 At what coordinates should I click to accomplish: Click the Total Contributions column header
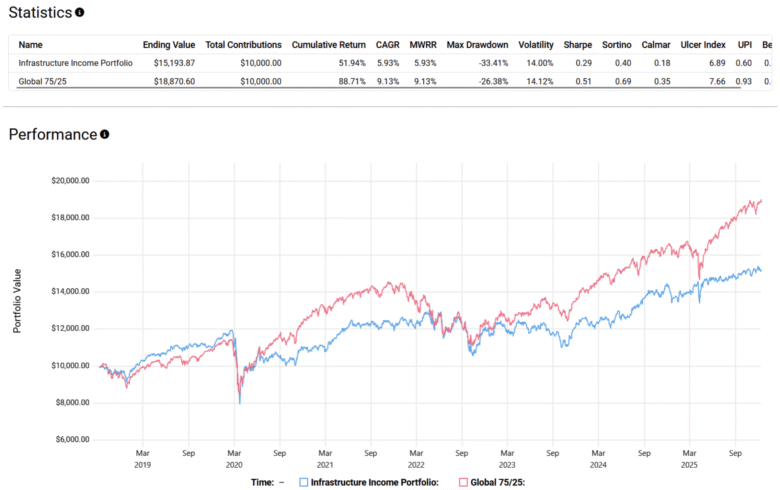[243, 45]
